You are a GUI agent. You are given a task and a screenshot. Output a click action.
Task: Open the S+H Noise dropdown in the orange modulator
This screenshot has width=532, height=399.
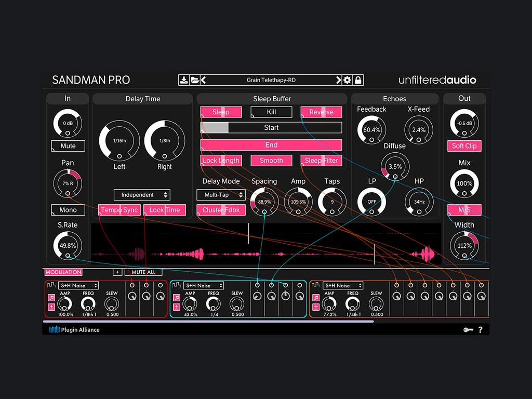pyautogui.click(x=343, y=285)
